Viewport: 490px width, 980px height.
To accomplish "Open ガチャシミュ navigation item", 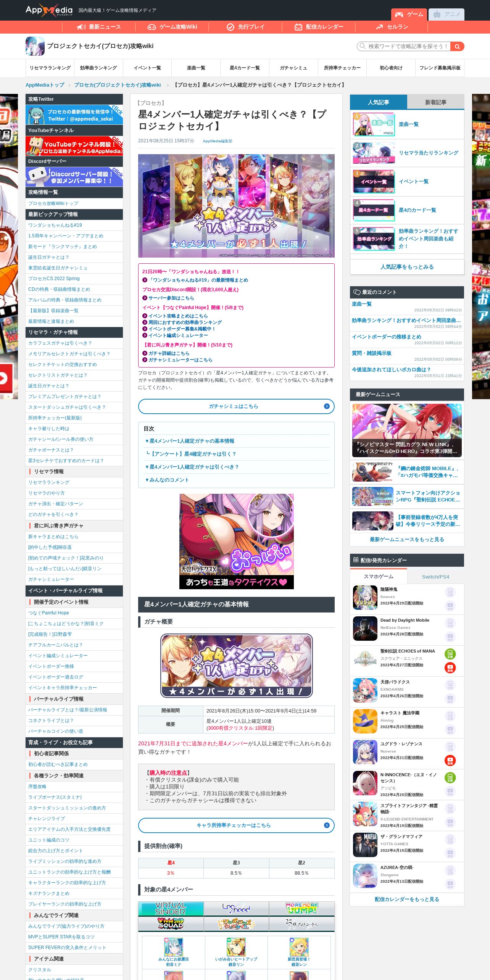I will pyautogui.click(x=293, y=68).
